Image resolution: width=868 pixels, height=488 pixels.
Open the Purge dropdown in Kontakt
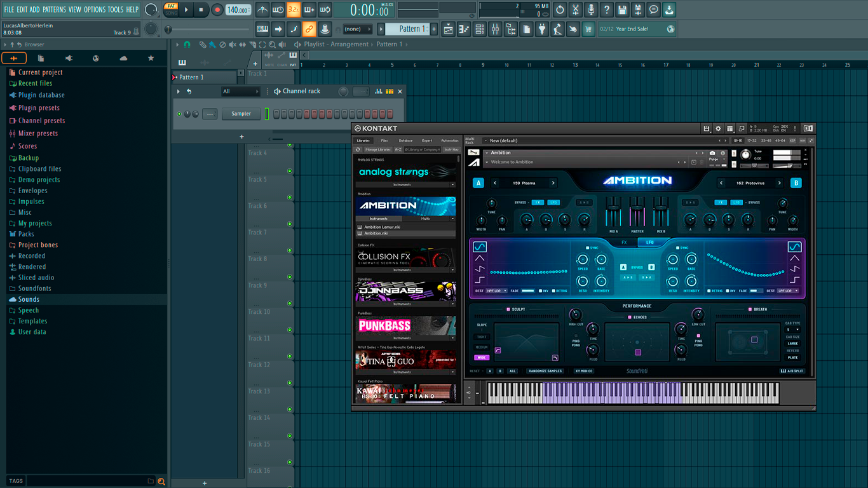tap(716, 159)
